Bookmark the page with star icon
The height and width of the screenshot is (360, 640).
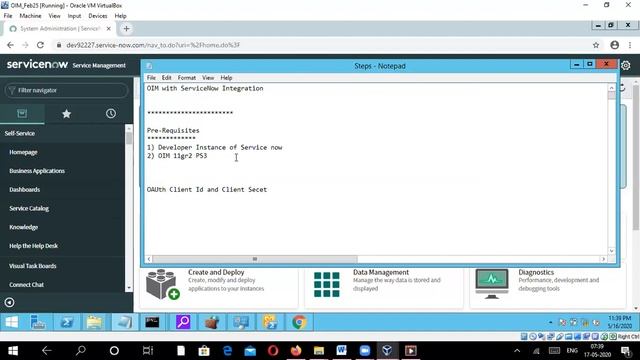(x=596, y=45)
